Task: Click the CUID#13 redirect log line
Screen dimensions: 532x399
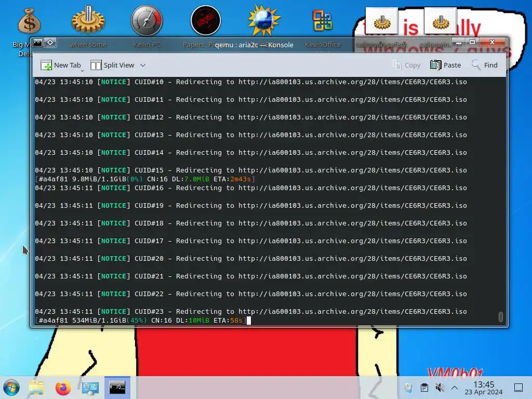Action: click(x=251, y=135)
